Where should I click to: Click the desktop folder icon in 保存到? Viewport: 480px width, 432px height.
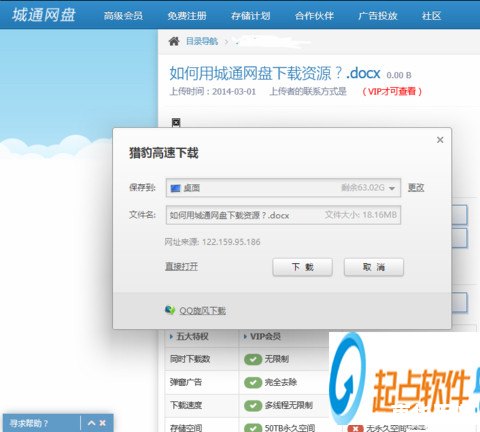tap(176, 188)
